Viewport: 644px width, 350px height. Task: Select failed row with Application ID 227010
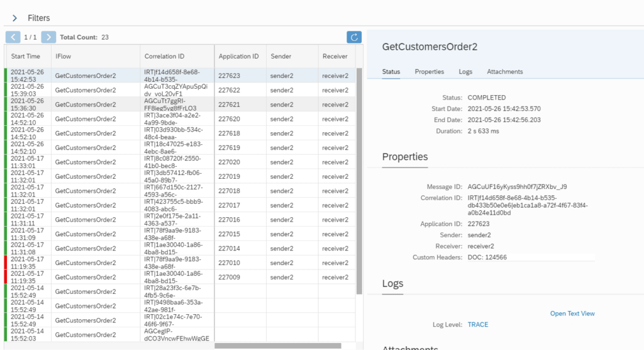tap(180, 262)
